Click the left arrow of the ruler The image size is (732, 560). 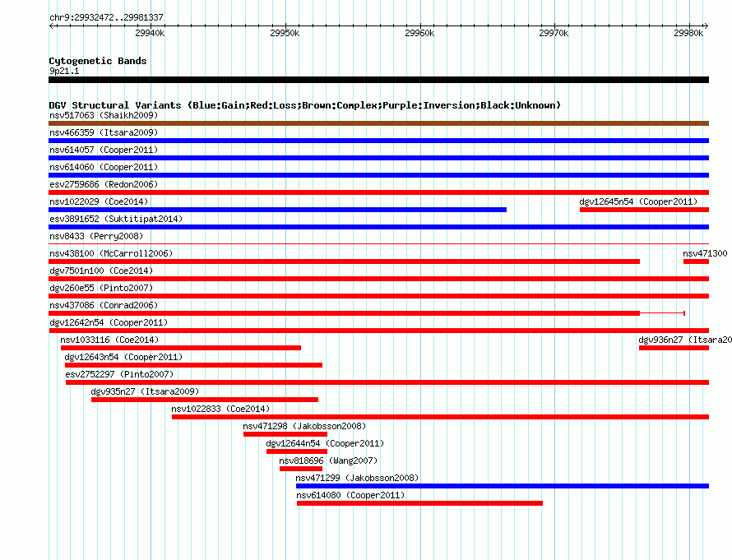pos(51,26)
